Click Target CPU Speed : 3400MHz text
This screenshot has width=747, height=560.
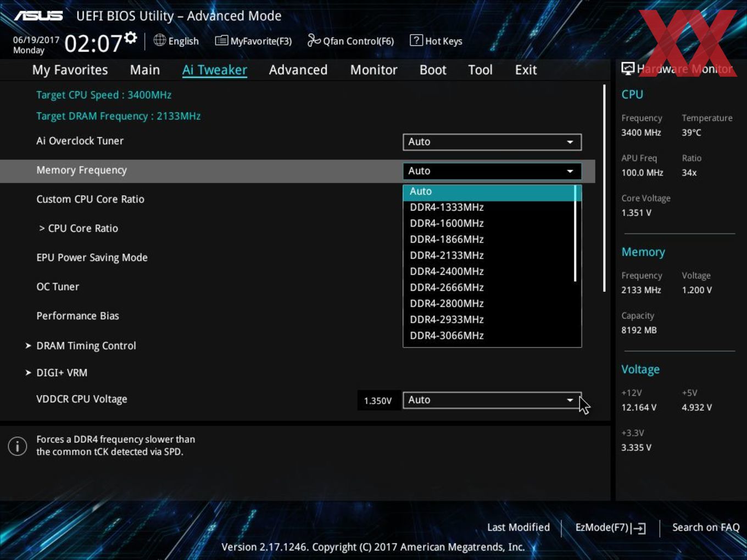point(104,94)
